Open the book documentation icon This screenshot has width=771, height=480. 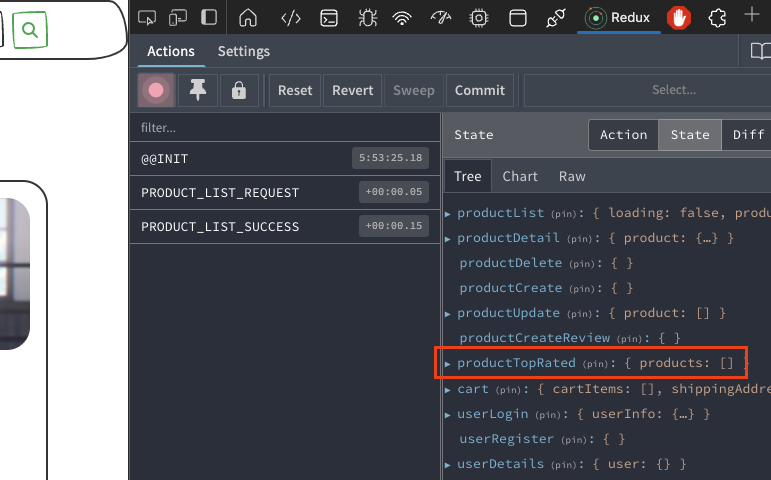(760, 51)
